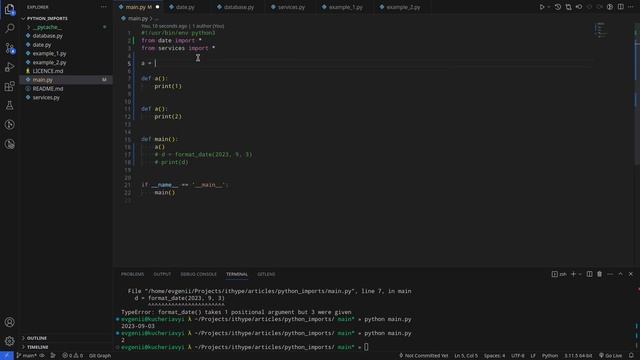Image resolution: width=640 pixels, height=360 pixels.
Task: Open the Accounts icon in activity bar
Action: (x=10, y=322)
